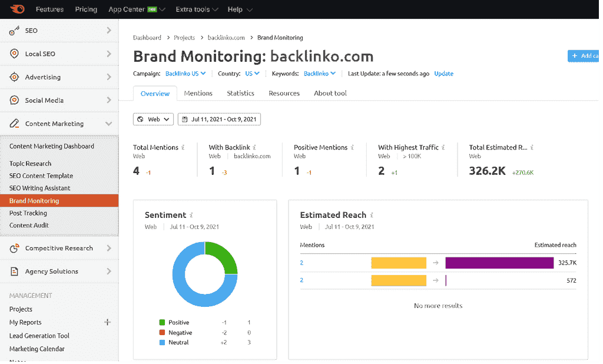Image resolution: width=603 pixels, height=364 pixels.
Task: Click the Social Media chat icon
Action: [x=14, y=100]
